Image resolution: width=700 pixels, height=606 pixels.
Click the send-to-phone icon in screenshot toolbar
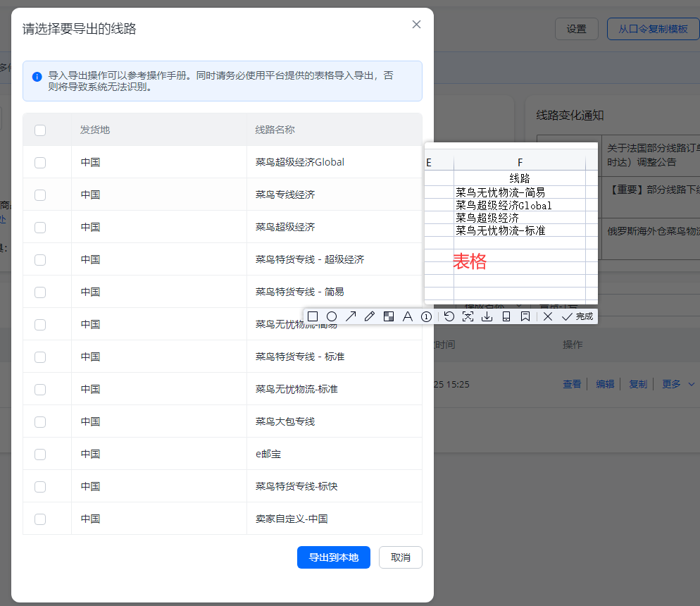tap(506, 316)
